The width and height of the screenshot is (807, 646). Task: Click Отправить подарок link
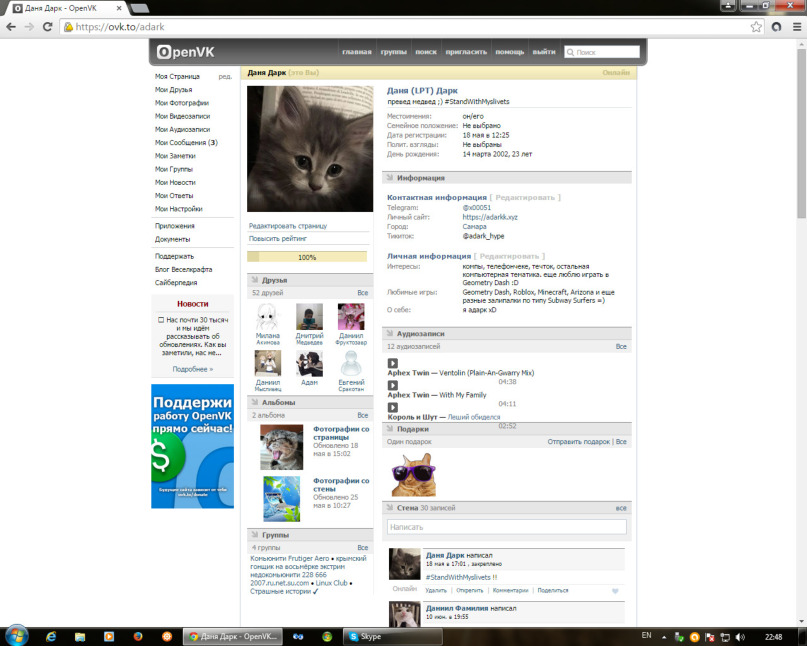pos(578,442)
